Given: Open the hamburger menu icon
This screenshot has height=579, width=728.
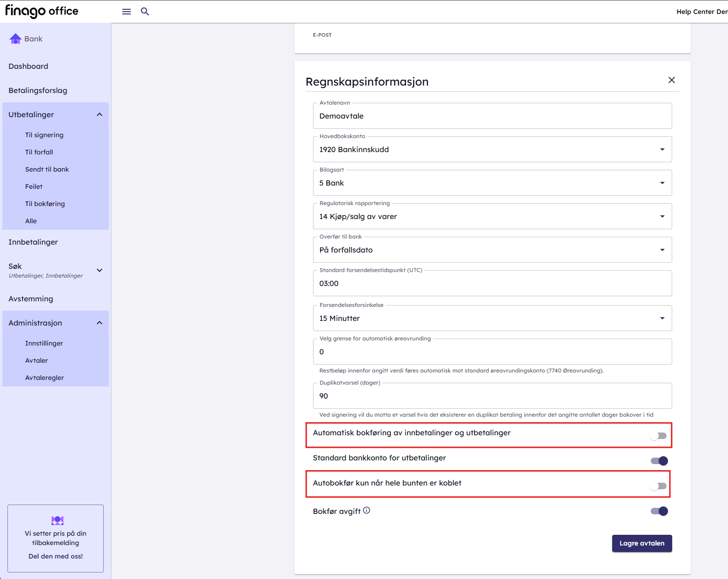Looking at the screenshot, I should pos(127,12).
